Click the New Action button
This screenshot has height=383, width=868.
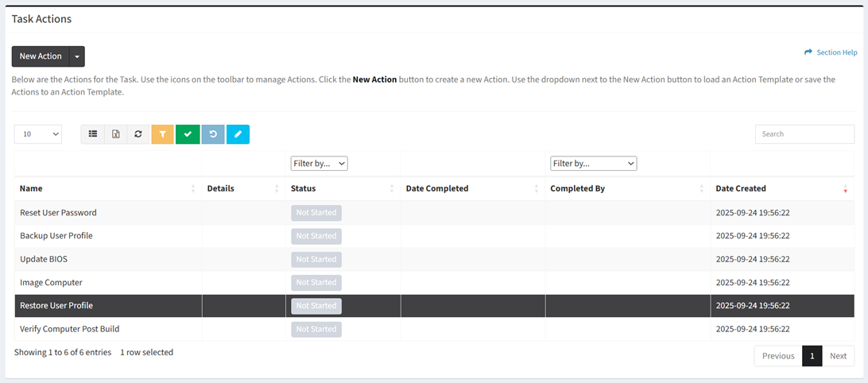[x=41, y=56]
